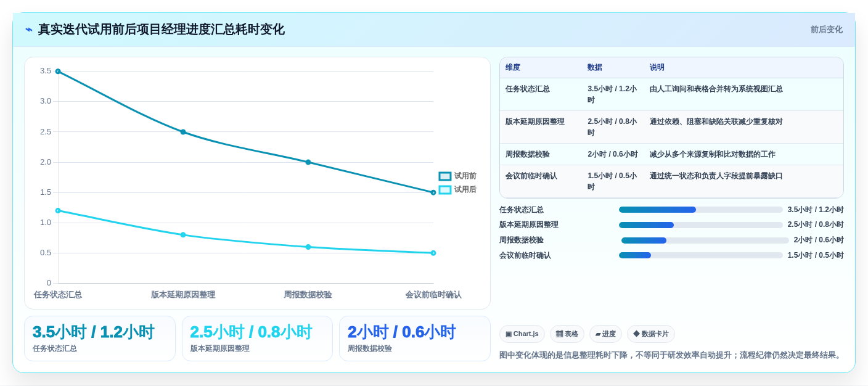Image resolution: width=868 pixels, height=386 pixels.
Task: Click the progress value '1.5小时 / 0.5小时'
Action: (x=816, y=255)
